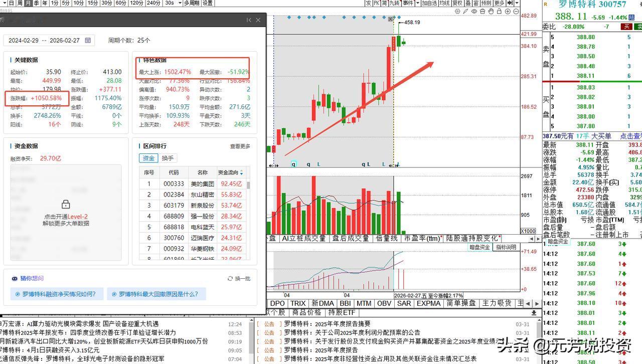
Task: Click the 指标说明 button
Action: pyautogui.click(x=506, y=247)
